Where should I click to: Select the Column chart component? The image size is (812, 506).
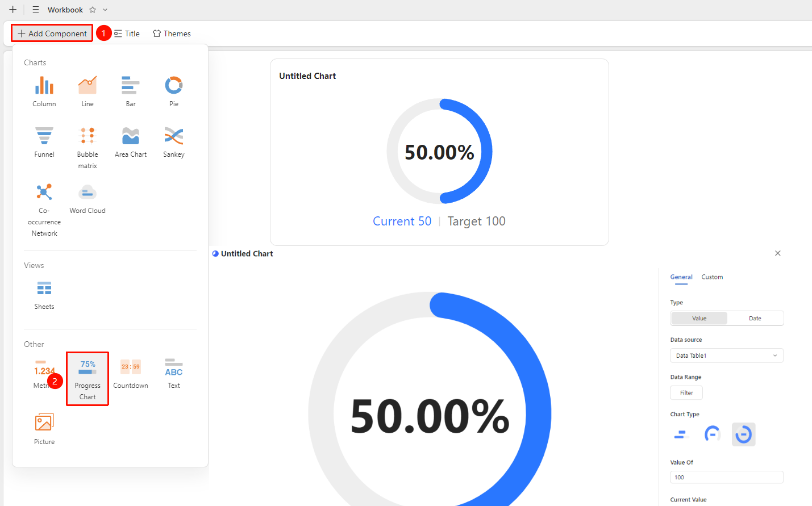coord(44,91)
